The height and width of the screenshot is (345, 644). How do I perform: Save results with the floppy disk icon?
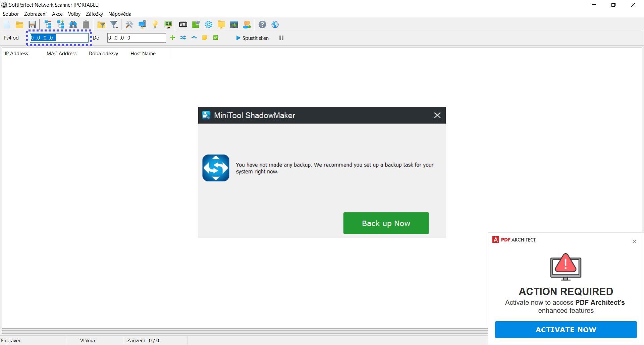[32, 24]
